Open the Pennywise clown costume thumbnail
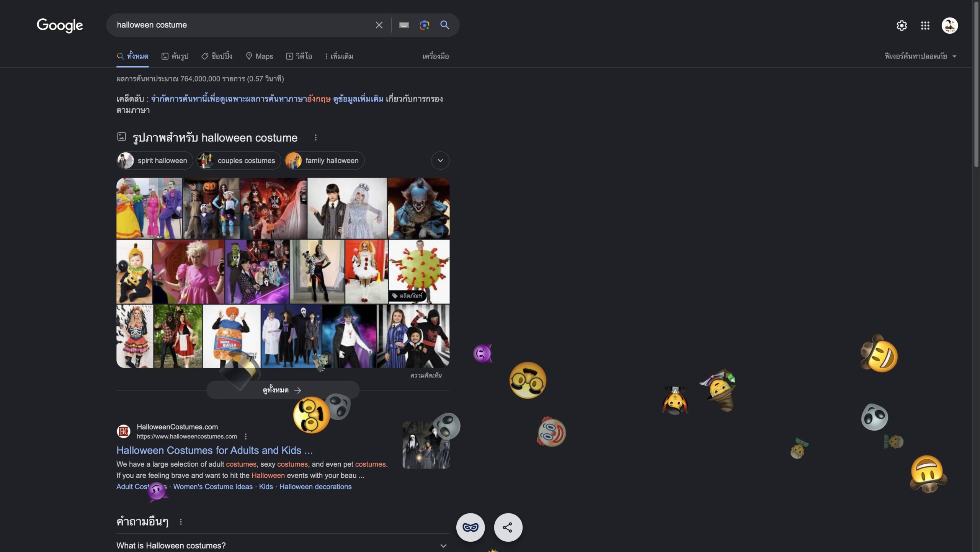Image resolution: width=980 pixels, height=552 pixels. tap(418, 208)
